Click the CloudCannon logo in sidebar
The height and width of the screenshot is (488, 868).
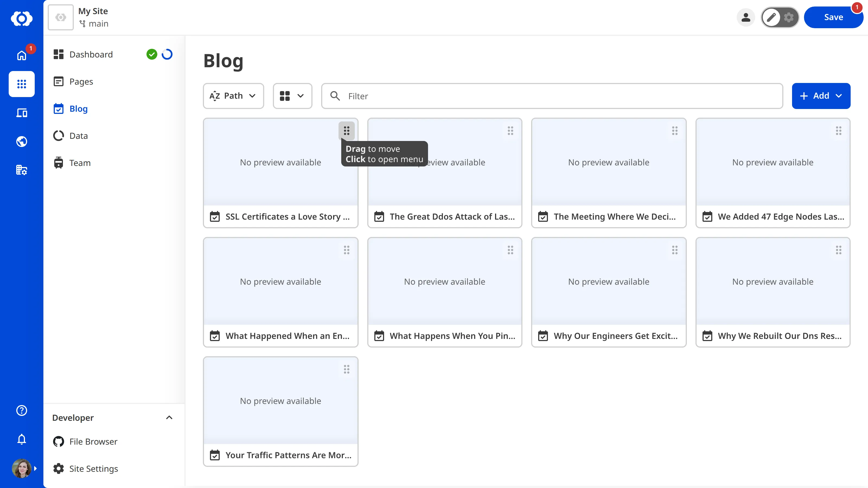(x=22, y=18)
